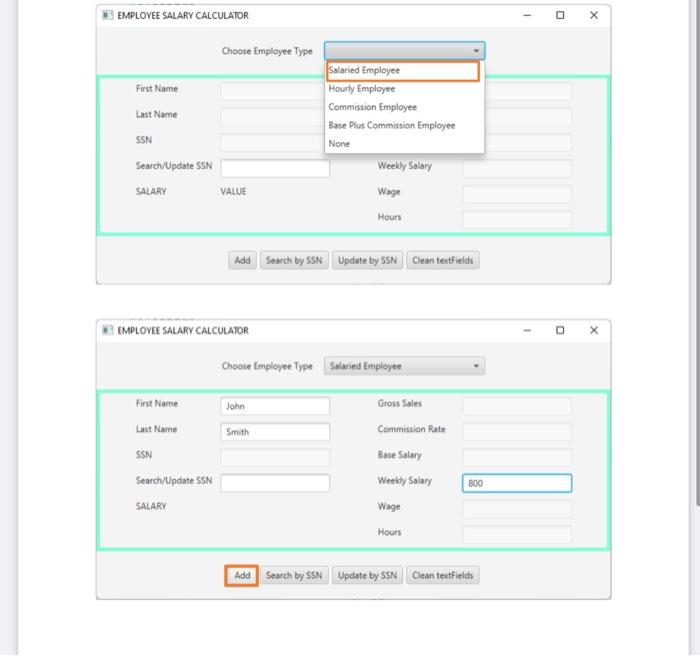Click Hours field in bottom window

(517, 535)
